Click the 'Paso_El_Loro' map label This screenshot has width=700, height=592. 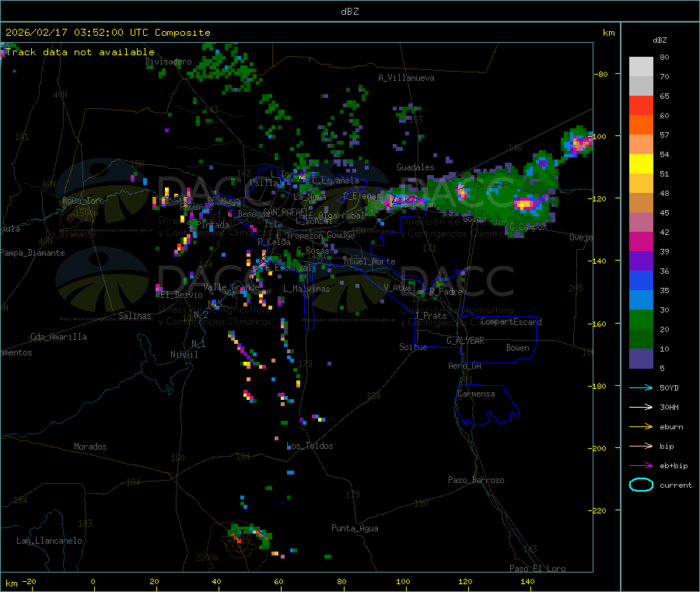point(537,569)
